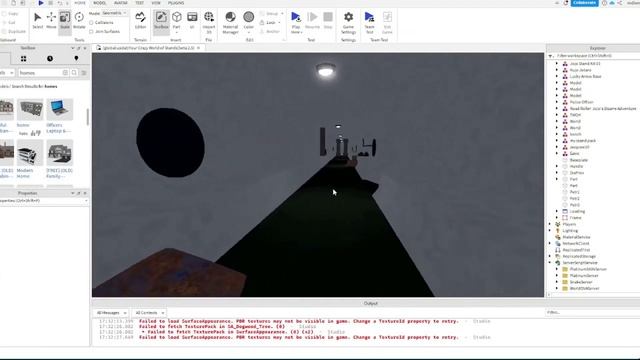Choose the Move tool
640x360 pixels.
(x=51, y=20)
